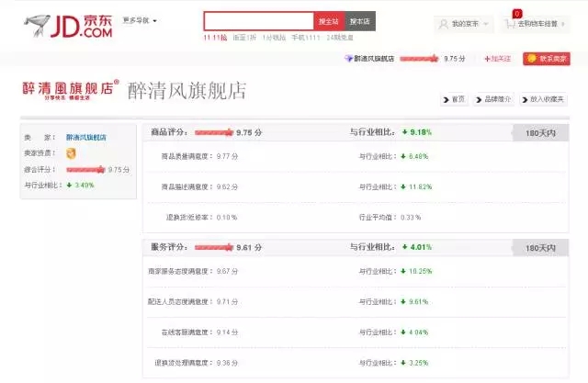
Task: Open blue 醉清风旗舰店 seller link in sidebar
Action: tap(86, 137)
